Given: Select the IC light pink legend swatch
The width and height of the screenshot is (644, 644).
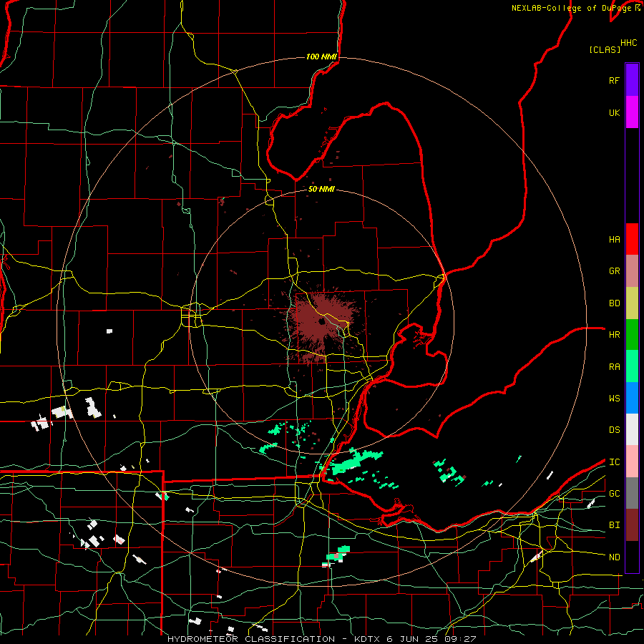Looking at the screenshot, I should pyautogui.click(x=632, y=462).
